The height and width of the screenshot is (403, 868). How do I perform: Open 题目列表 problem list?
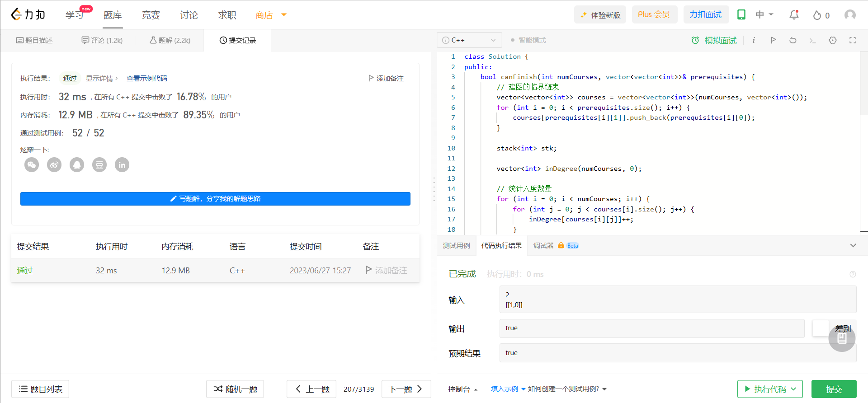pos(40,389)
